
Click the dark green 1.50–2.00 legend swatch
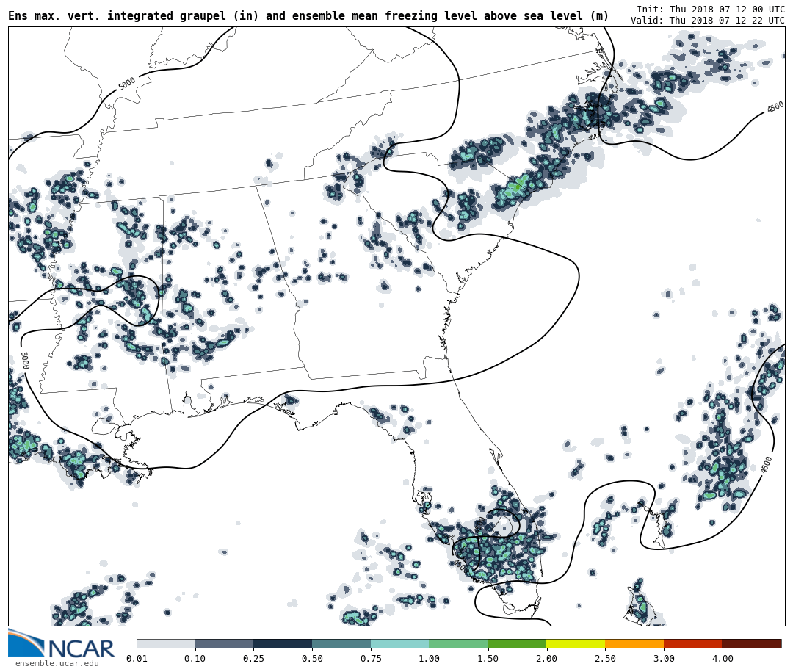pos(517,643)
